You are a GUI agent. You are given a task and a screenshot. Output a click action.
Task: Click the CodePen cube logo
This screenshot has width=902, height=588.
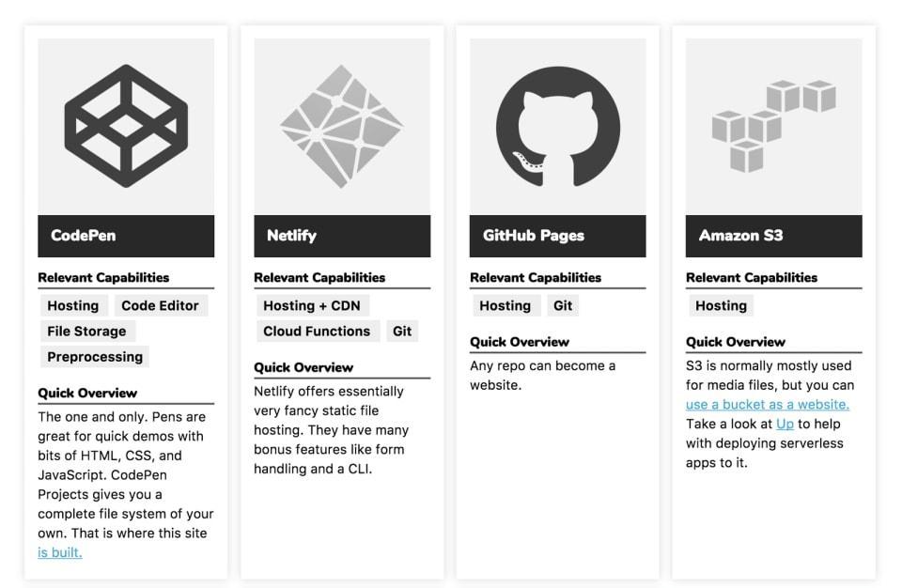(x=126, y=125)
